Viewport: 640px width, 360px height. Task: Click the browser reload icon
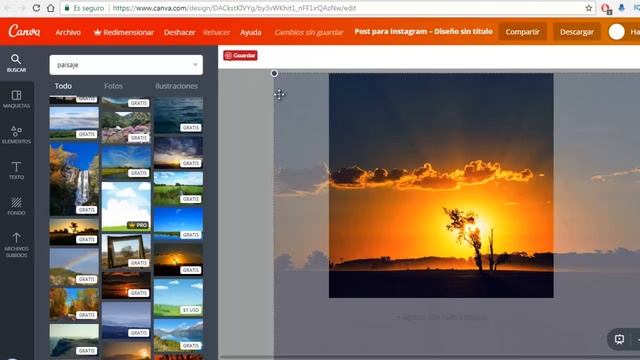[x=36, y=8]
